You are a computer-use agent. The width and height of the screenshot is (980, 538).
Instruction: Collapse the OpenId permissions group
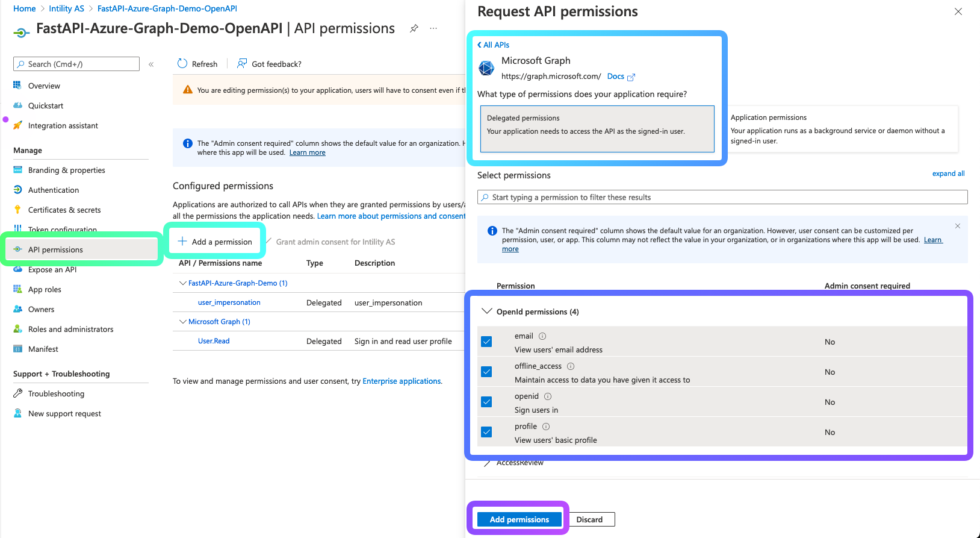[x=487, y=311]
